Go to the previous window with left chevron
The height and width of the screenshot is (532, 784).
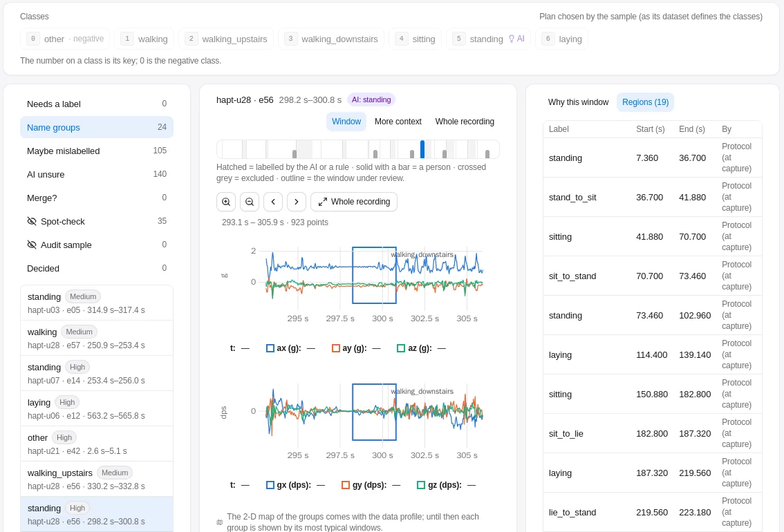(x=273, y=202)
